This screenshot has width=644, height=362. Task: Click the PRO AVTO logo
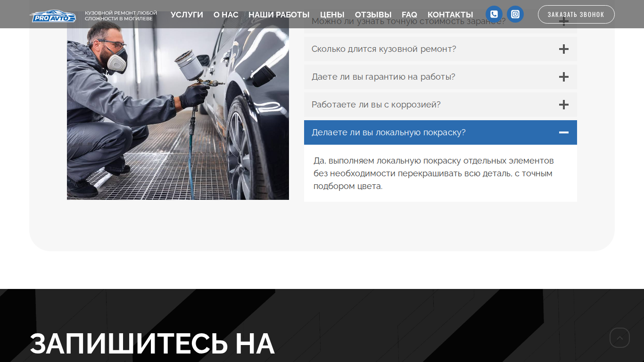click(53, 16)
